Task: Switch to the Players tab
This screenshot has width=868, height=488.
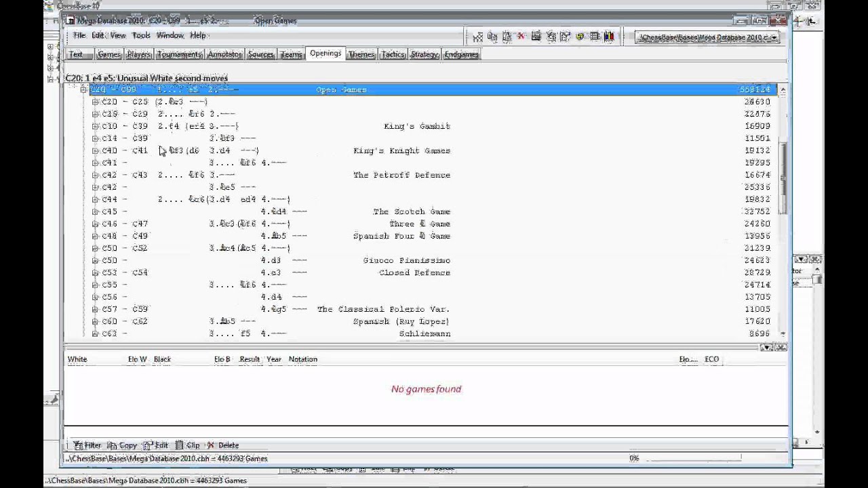Action: click(x=138, y=54)
